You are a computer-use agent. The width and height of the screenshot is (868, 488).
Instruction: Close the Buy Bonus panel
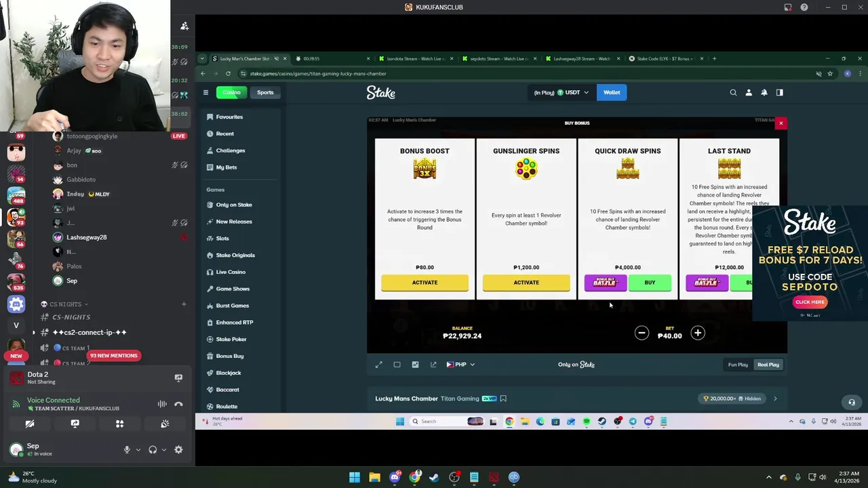pyautogui.click(x=781, y=123)
